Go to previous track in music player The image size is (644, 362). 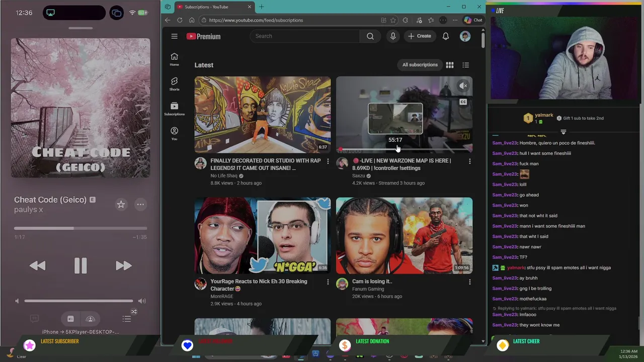[37, 265]
